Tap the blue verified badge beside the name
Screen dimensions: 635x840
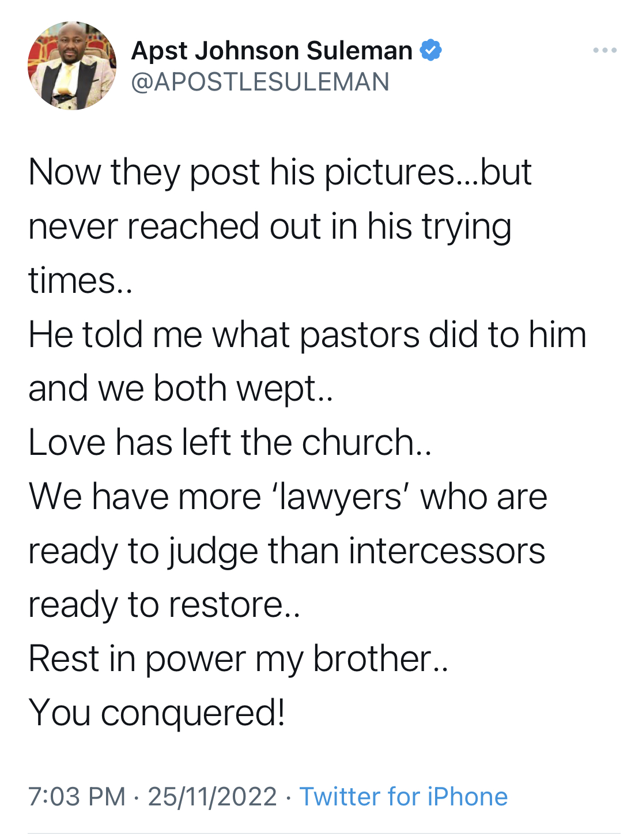click(430, 50)
